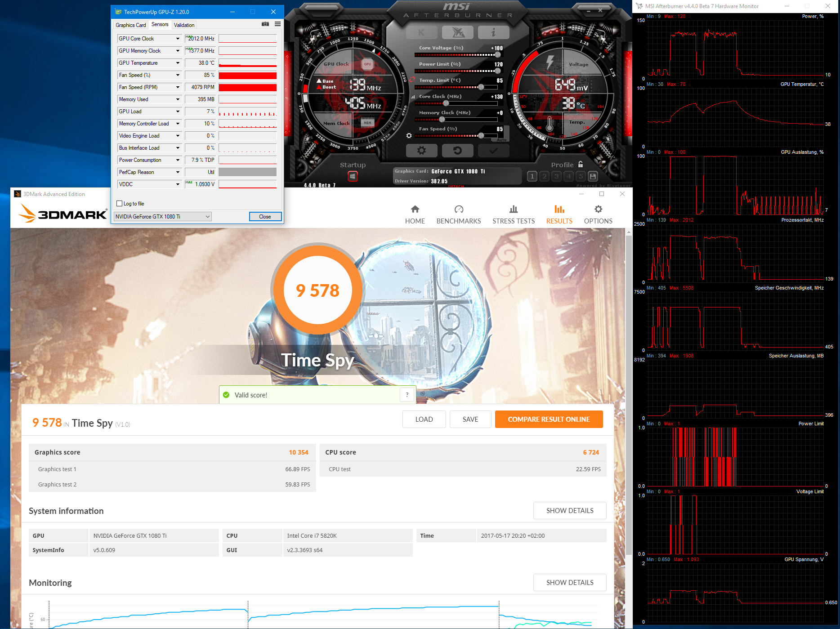Open the Afterburner information (i) button
Image resolution: width=840 pixels, height=629 pixels.
[493, 32]
